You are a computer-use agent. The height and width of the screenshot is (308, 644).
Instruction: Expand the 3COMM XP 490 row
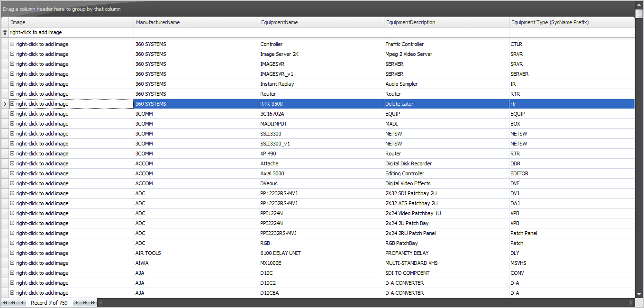pyautogui.click(x=12, y=154)
